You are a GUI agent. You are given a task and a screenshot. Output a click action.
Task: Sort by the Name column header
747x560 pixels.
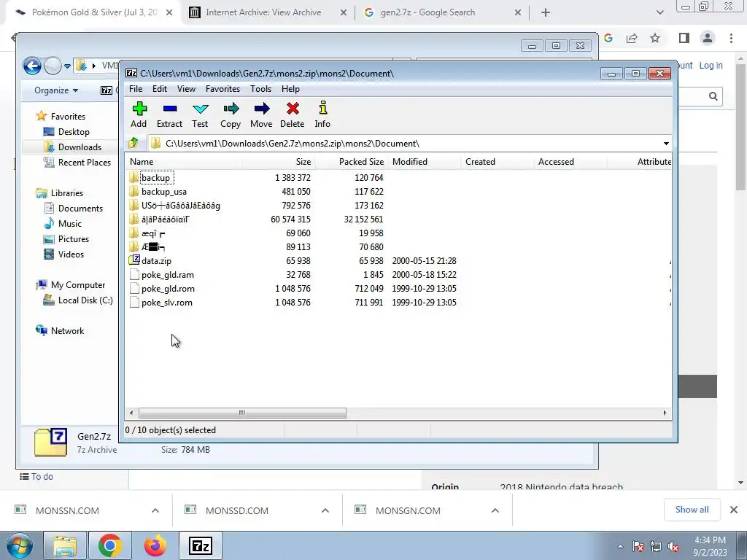(184, 162)
